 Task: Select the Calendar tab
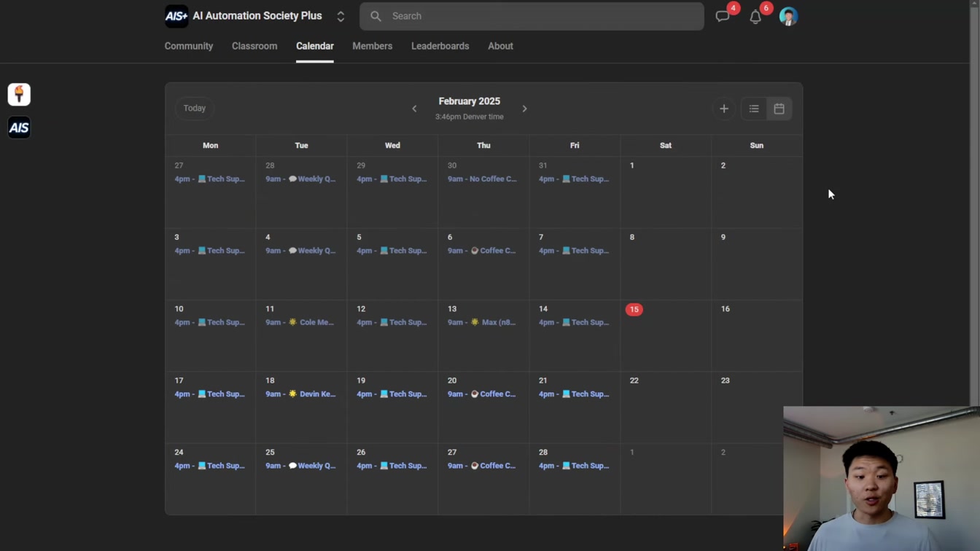315,46
